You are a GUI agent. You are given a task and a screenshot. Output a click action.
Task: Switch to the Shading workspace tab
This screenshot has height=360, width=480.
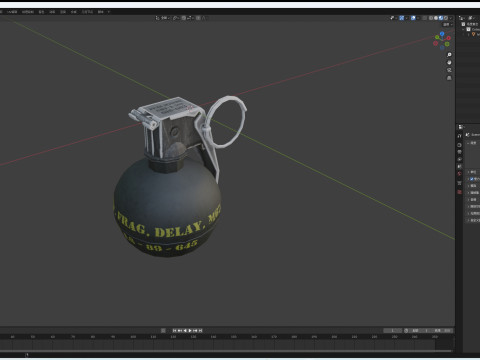coord(41,12)
